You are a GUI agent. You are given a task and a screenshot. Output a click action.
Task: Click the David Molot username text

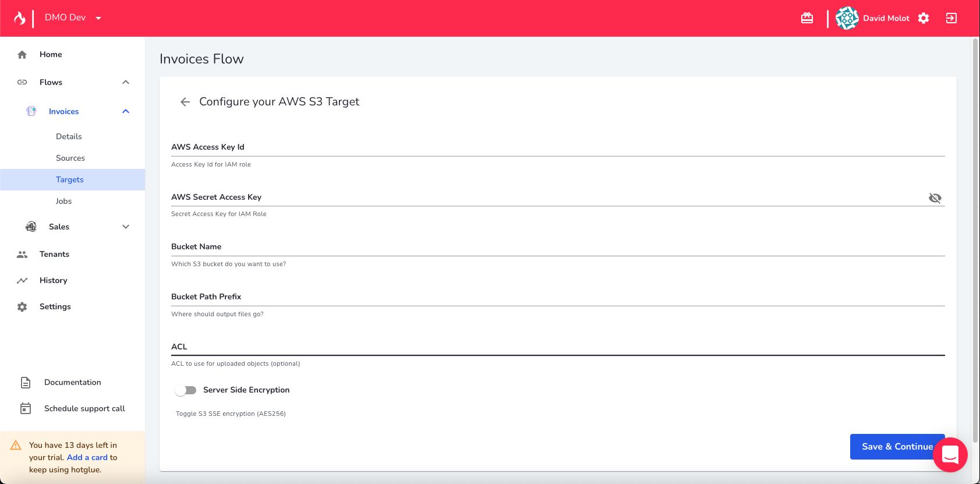tap(886, 18)
